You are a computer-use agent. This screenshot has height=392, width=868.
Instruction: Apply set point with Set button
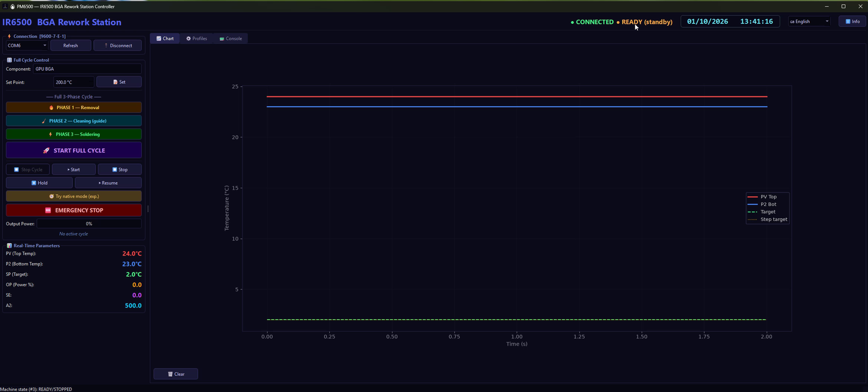pos(119,82)
